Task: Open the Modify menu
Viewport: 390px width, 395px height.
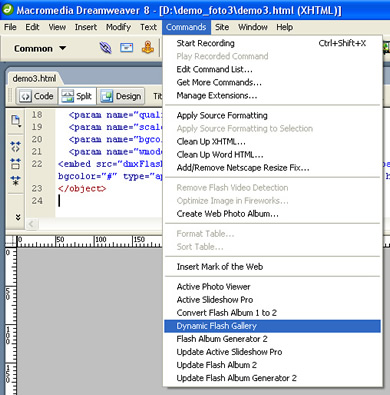Action: [118, 27]
